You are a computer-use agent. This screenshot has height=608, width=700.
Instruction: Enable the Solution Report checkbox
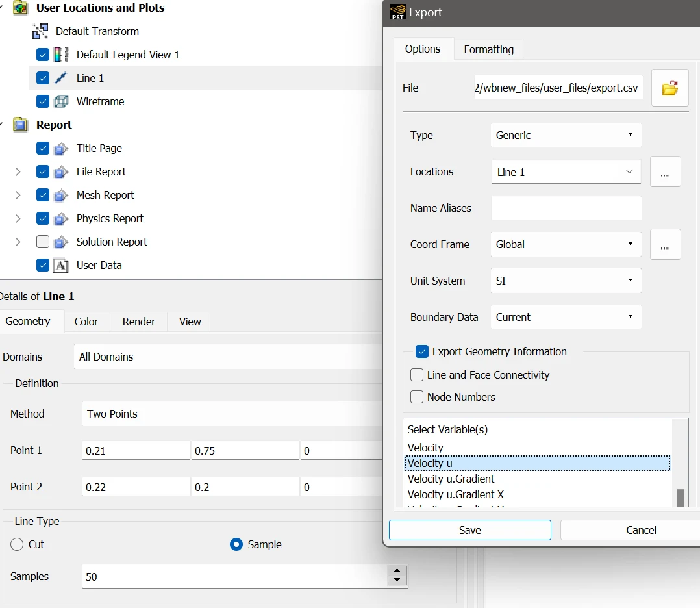(42, 242)
